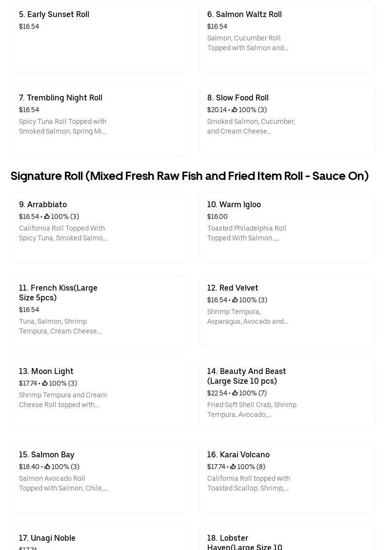Click thumbs-up icon on Moon Light
This screenshot has height=550, width=392.
tap(45, 384)
